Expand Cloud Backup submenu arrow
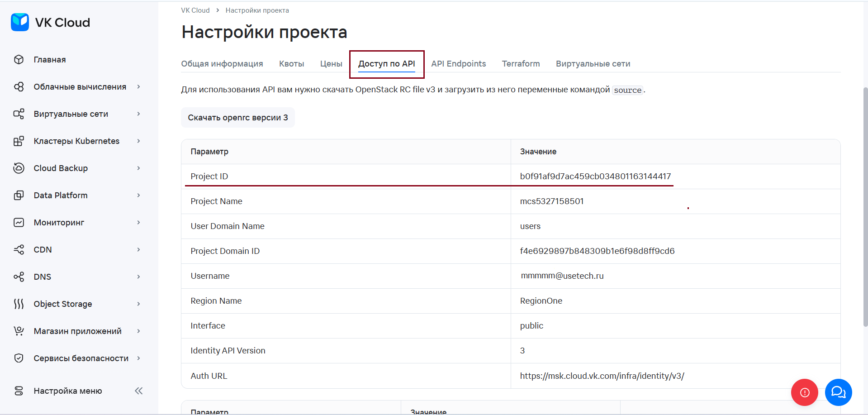This screenshot has width=868, height=415. click(x=139, y=168)
